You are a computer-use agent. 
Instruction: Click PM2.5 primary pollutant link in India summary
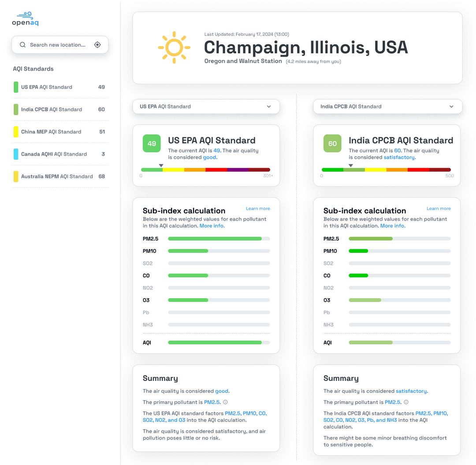(393, 402)
